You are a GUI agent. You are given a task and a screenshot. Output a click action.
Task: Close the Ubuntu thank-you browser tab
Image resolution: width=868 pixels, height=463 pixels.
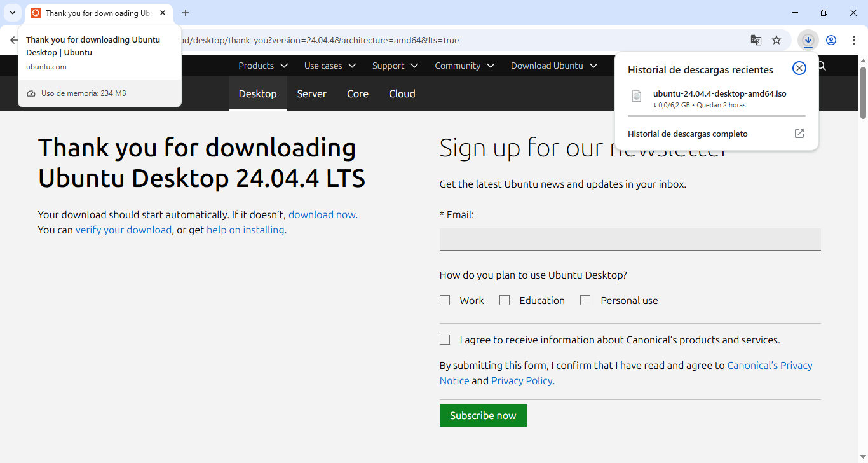163,13
